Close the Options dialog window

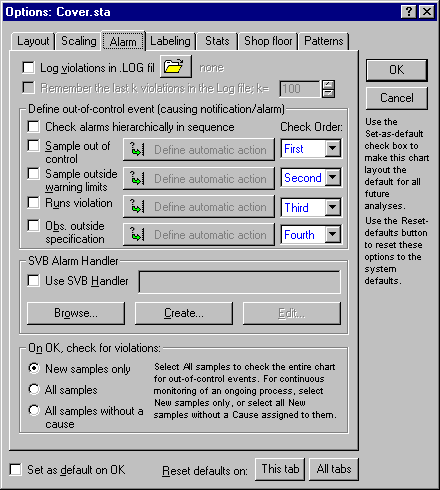click(426, 12)
